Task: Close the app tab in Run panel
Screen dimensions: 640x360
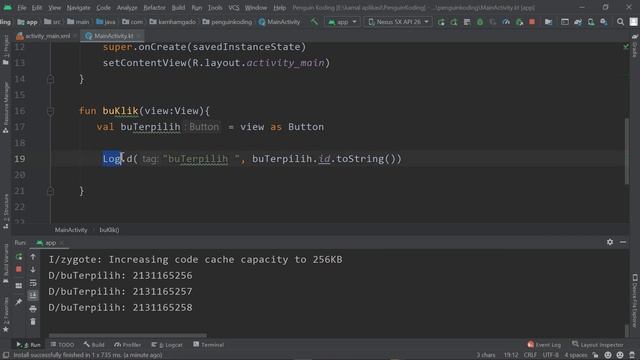Action: [62, 243]
